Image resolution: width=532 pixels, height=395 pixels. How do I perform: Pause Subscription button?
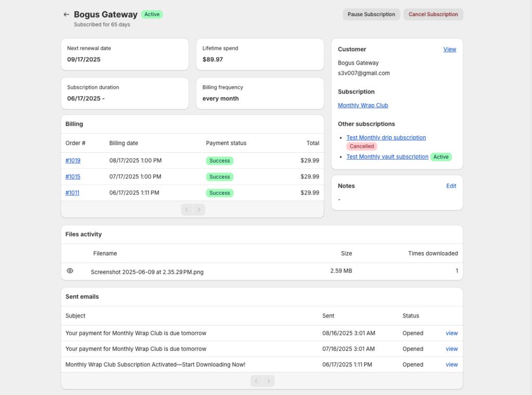tap(371, 14)
